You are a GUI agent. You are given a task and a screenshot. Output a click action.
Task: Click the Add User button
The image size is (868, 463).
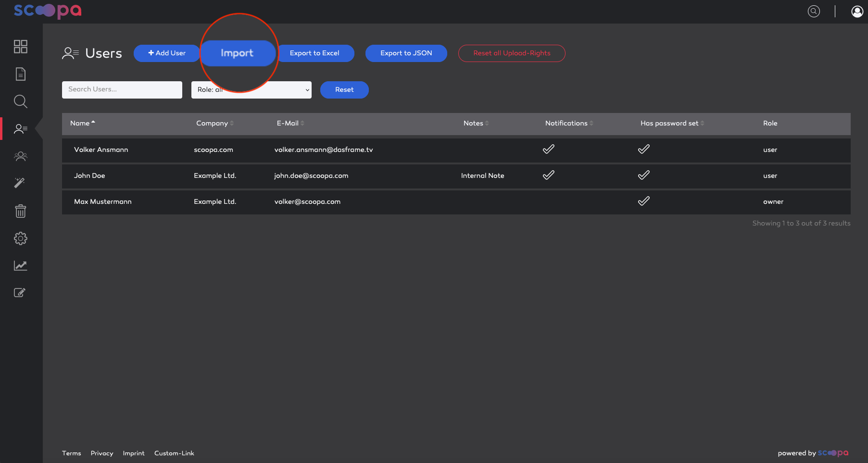[x=167, y=53]
